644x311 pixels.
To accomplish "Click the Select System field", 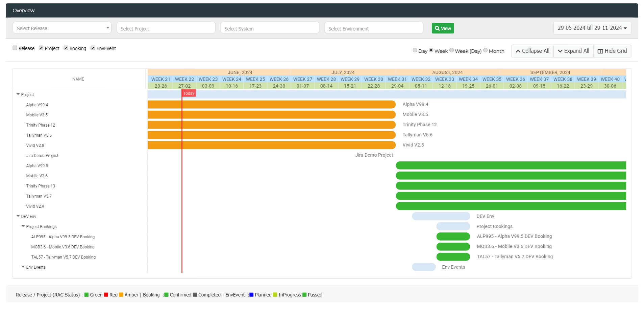I will tap(270, 28).
